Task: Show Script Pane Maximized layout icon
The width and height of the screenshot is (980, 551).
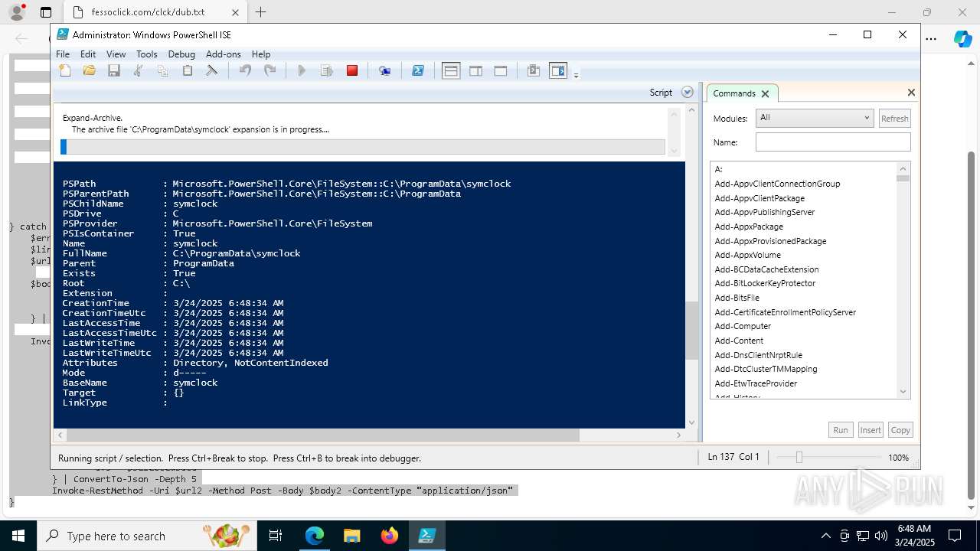Action: 501,70
